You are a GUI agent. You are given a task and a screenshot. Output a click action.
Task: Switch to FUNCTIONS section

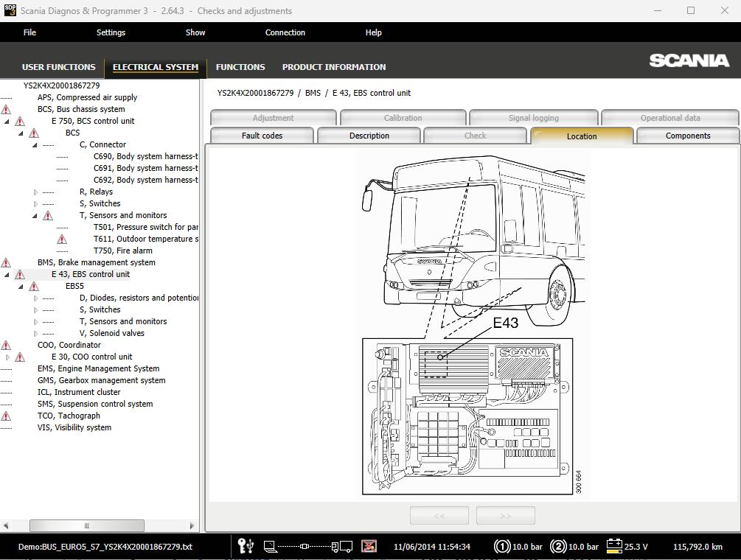pos(240,67)
